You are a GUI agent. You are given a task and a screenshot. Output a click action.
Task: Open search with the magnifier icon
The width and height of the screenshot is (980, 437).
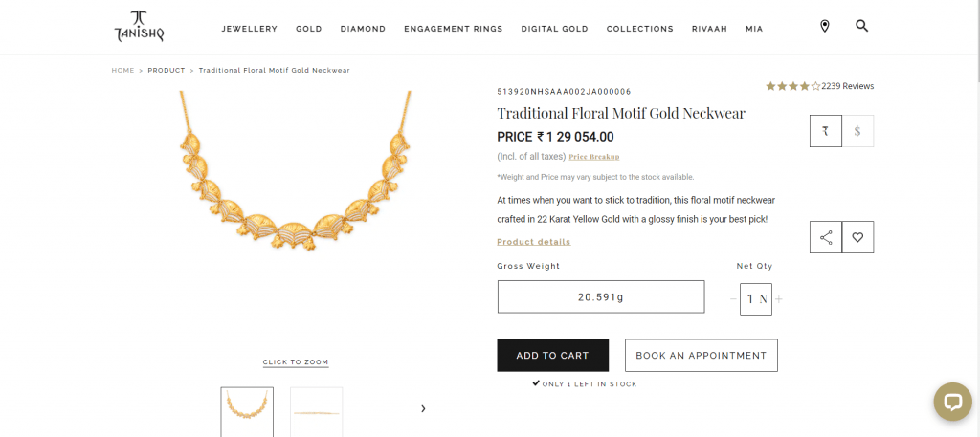coord(862,26)
